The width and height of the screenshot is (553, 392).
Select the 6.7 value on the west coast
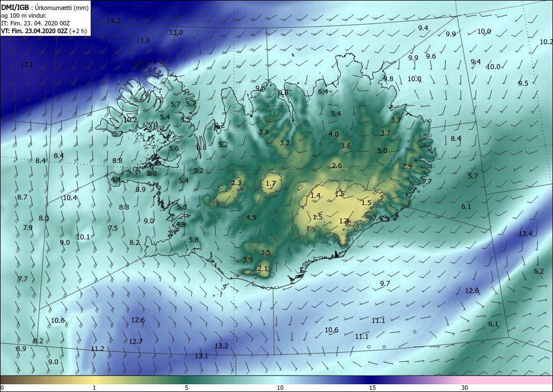[x=118, y=134]
